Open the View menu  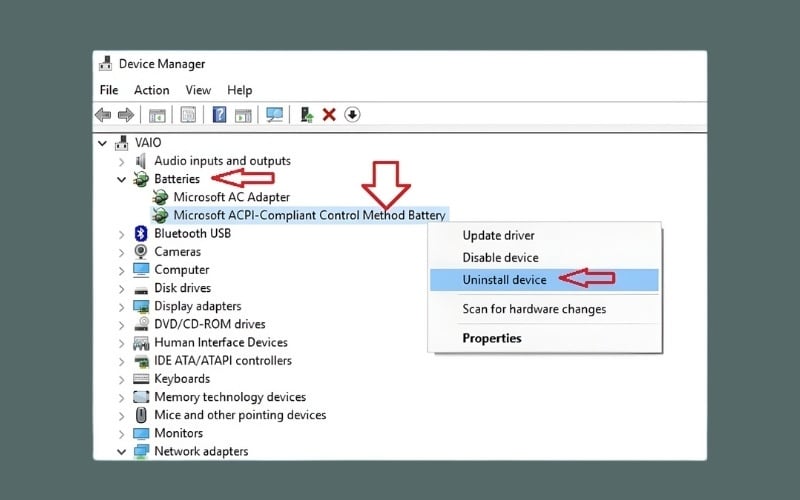click(198, 90)
